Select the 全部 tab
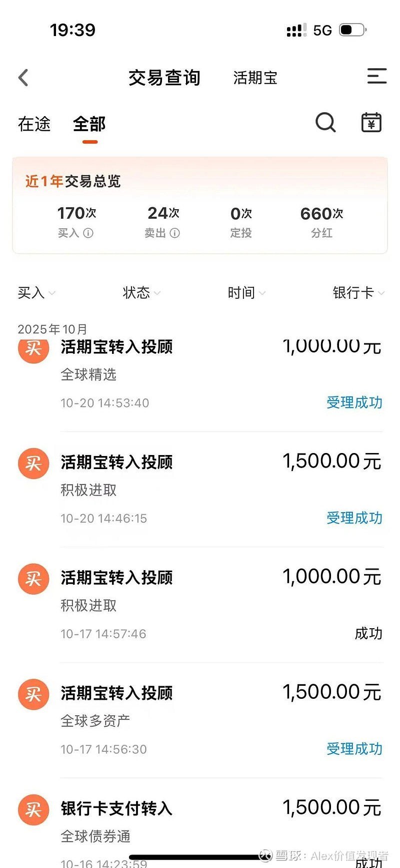This screenshot has height=868, width=400. (x=89, y=124)
